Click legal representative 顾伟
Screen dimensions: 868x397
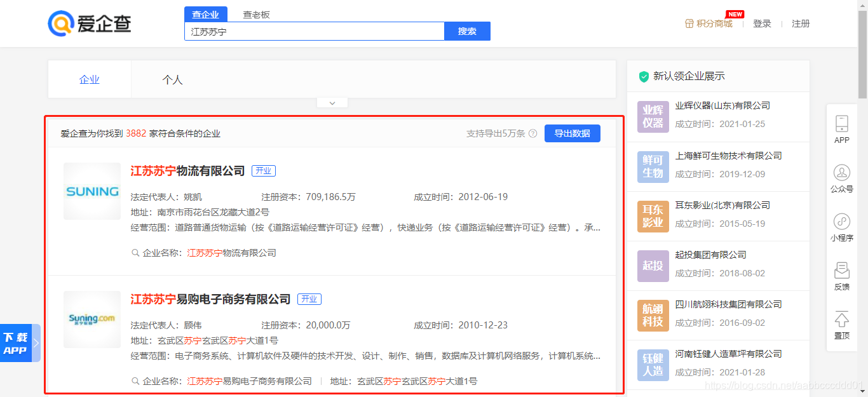pyautogui.click(x=193, y=325)
